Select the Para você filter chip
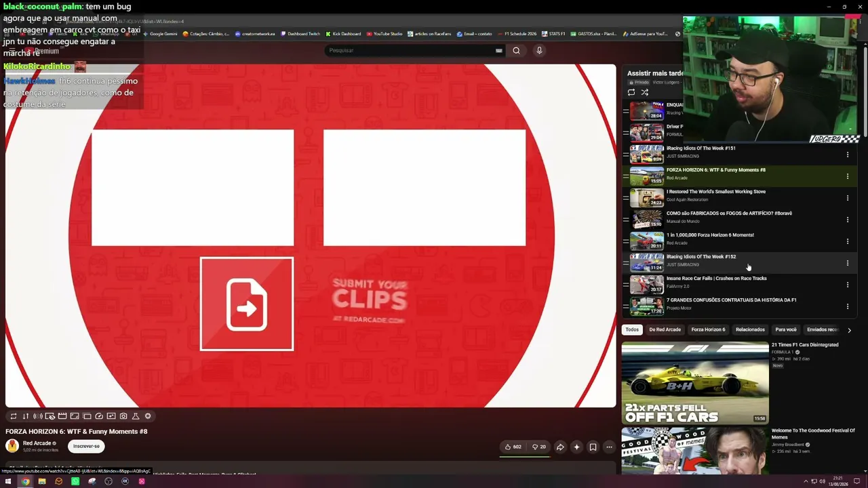868x488 pixels. point(786,330)
